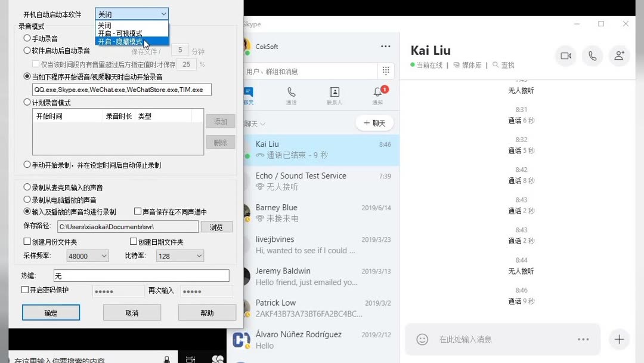Start a video call with Kai Liu
Viewport: 644px width, 363px height.
pyautogui.click(x=565, y=56)
